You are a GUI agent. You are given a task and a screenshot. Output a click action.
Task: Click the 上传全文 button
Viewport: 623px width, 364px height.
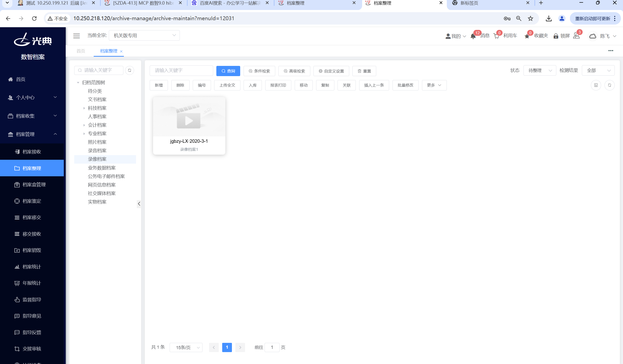tap(227, 85)
